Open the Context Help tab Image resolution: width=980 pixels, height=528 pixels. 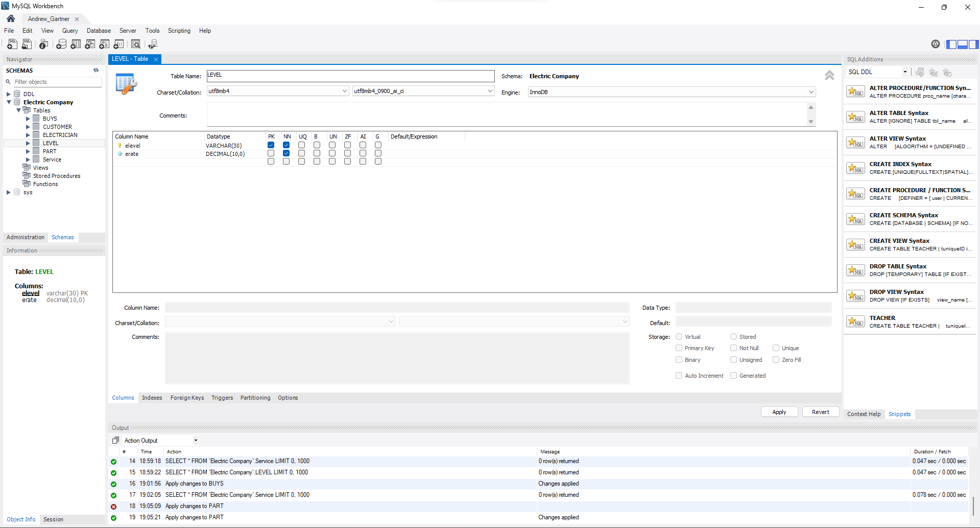[864, 414]
